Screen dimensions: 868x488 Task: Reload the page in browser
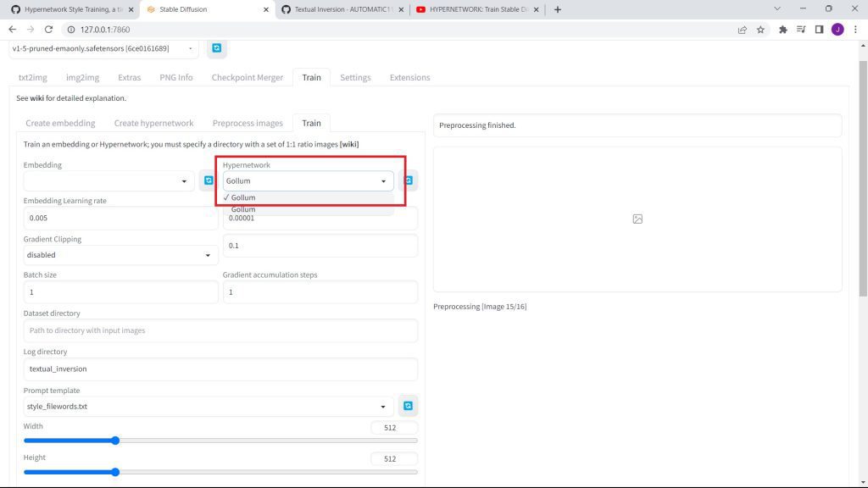point(48,30)
